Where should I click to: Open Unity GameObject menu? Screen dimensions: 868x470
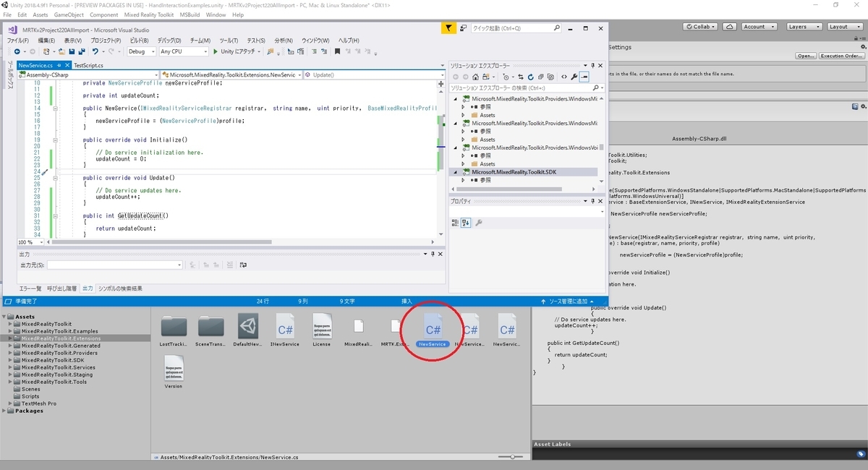[x=69, y=14]
